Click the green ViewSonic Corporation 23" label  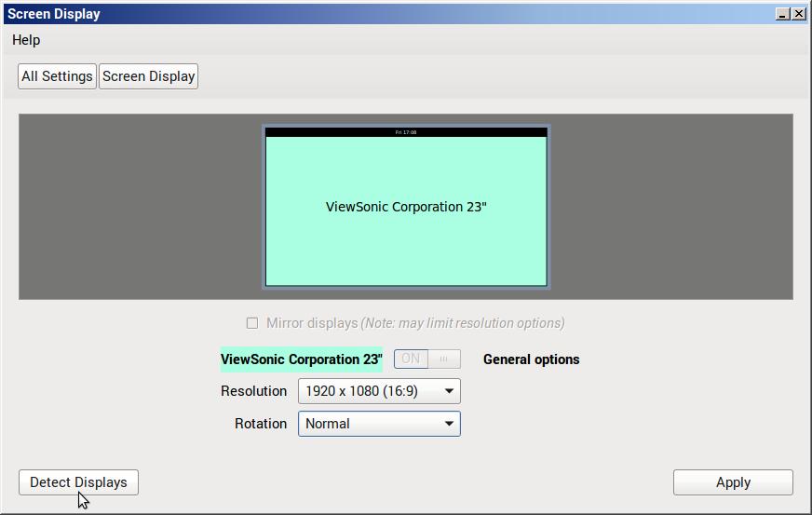tap(301, 359)
